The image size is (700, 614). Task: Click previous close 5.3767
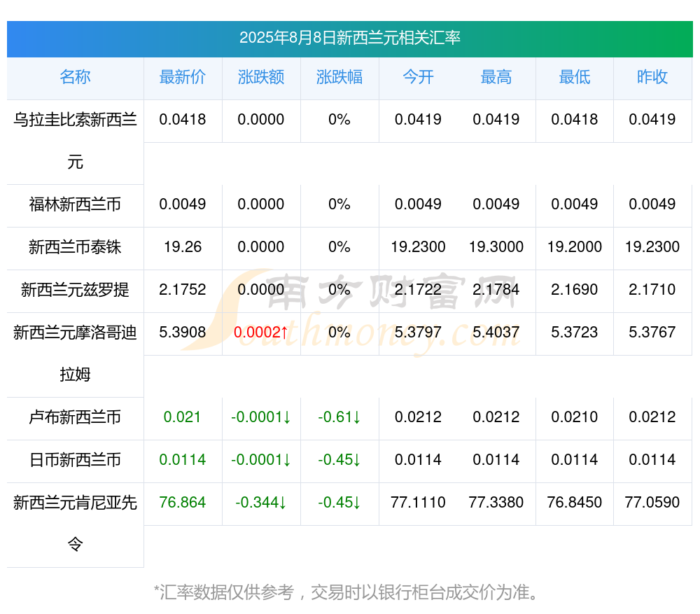(652, 332)
